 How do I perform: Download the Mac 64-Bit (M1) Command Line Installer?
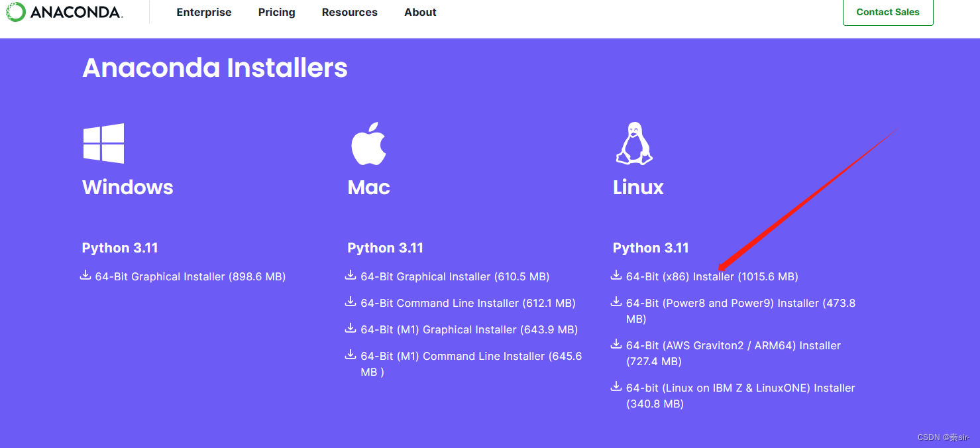(x=470, y=356)
